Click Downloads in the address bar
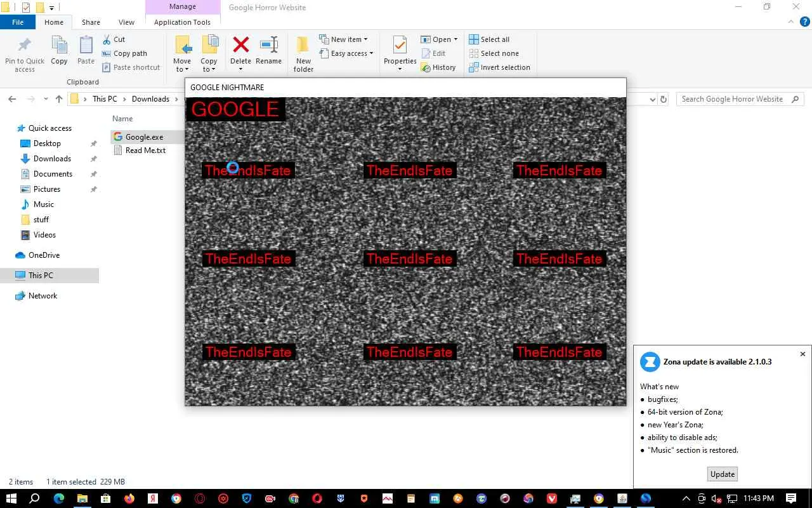 click(x=150, y=99)
